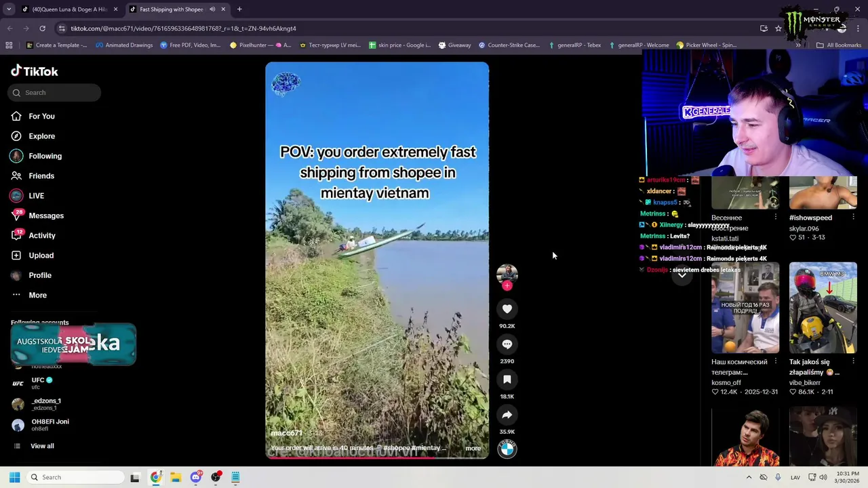Open Messages with 28 badge
868x488 pixels.
pos(46,216)
